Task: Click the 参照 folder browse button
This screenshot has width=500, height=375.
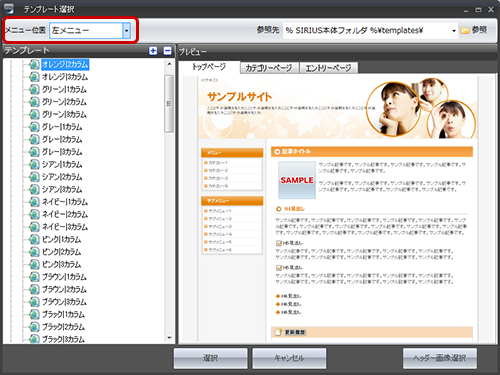Action: pos(474,30)
